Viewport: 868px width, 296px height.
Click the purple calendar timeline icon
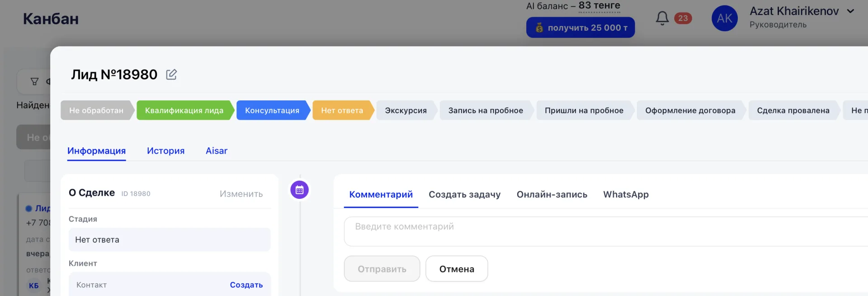click(x=300, y=190)
